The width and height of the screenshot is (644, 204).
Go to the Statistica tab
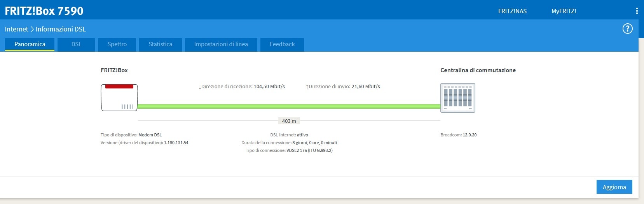pyautogui.click(x=161, y=44)
